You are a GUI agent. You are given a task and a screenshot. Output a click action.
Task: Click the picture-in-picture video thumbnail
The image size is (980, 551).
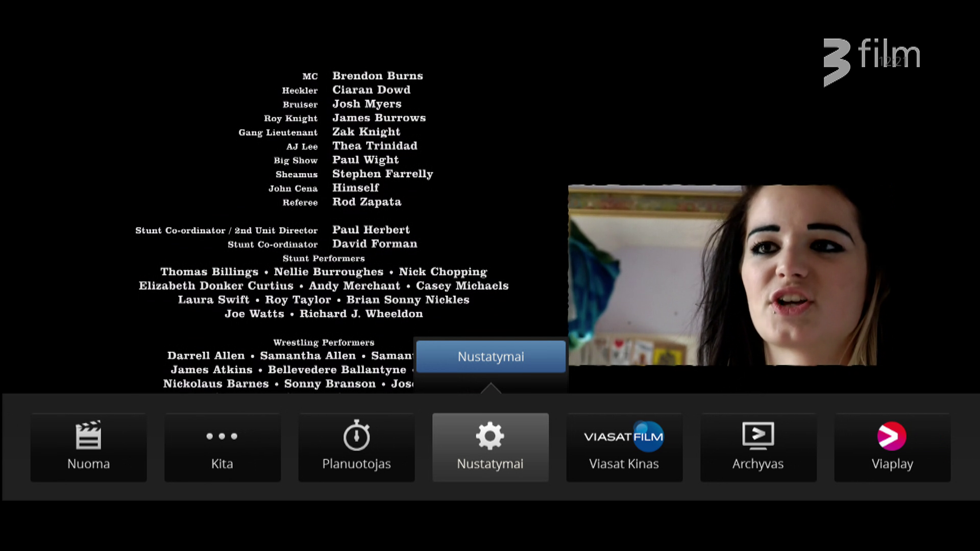point(722,275)
